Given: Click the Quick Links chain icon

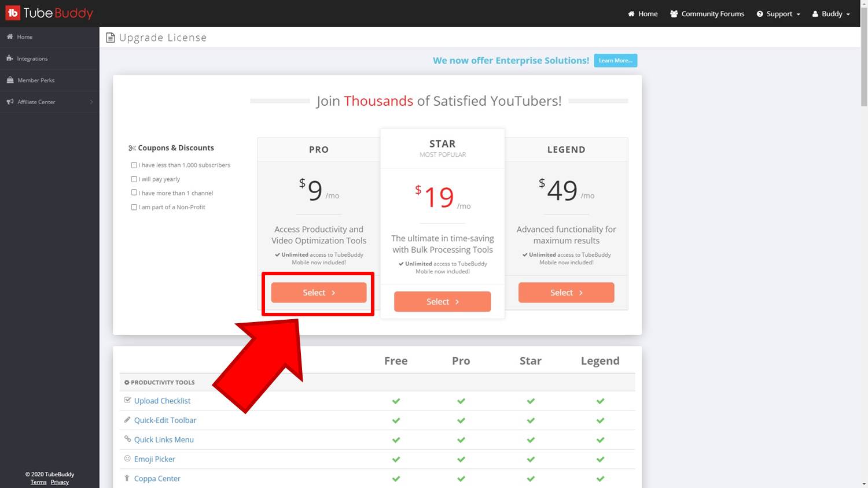Looking at the screenshot, I should (x=127, y=439).
